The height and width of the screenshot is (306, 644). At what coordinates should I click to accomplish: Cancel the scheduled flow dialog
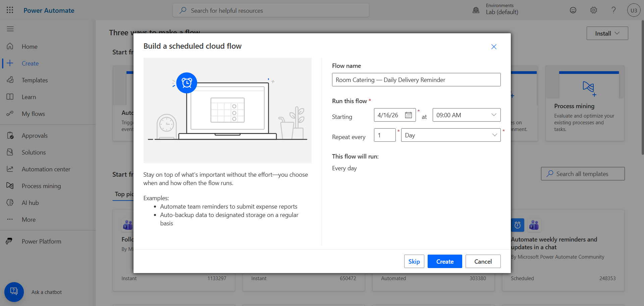[x=483, y=261]
